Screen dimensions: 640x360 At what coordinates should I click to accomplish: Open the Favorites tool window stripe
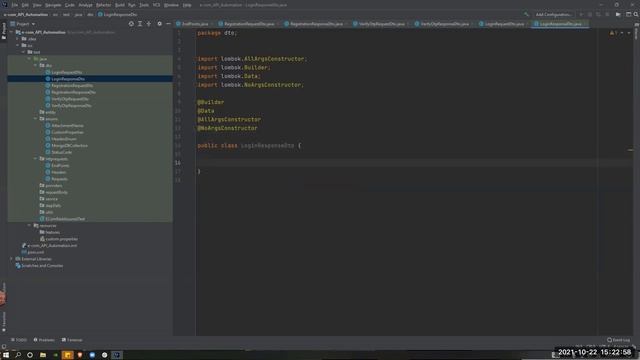tap(4, 322)
